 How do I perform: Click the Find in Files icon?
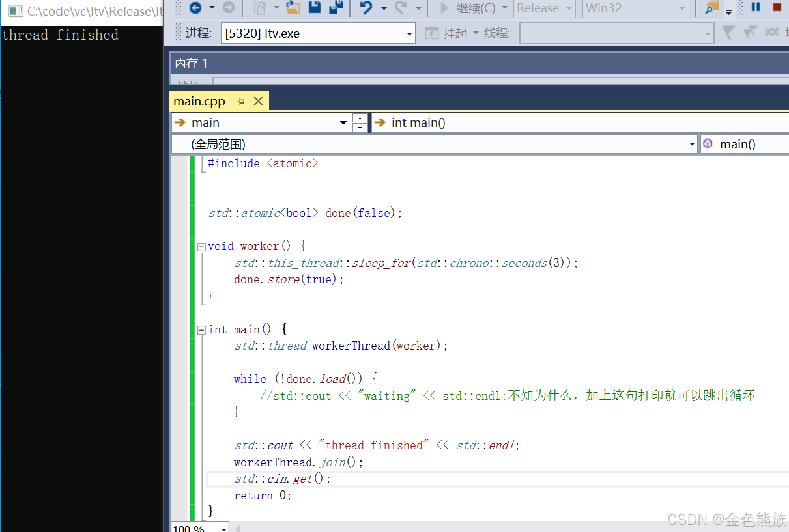coord(712,8)
